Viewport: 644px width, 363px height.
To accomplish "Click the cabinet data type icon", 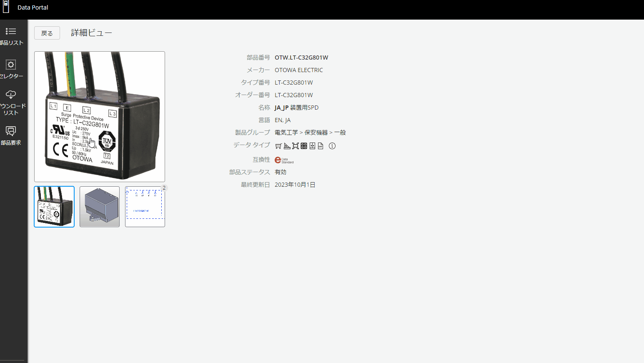I will pyautogui.click(x=312, y=146).
